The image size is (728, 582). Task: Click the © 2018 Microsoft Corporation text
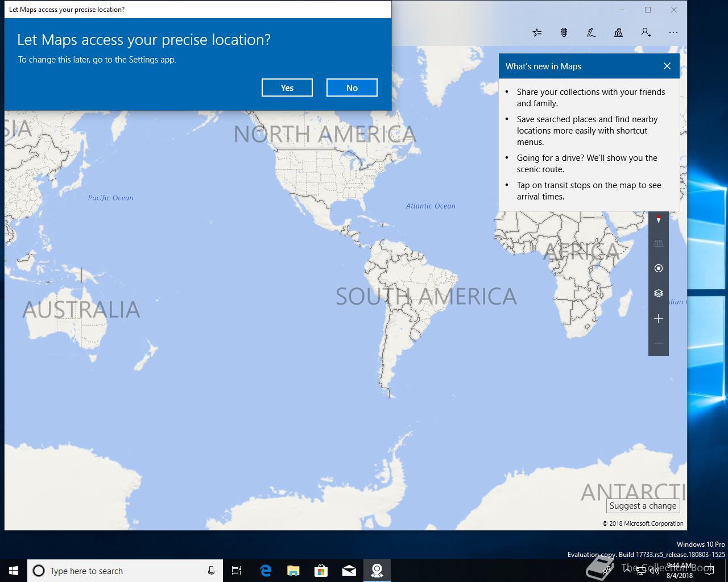(643, 523)
